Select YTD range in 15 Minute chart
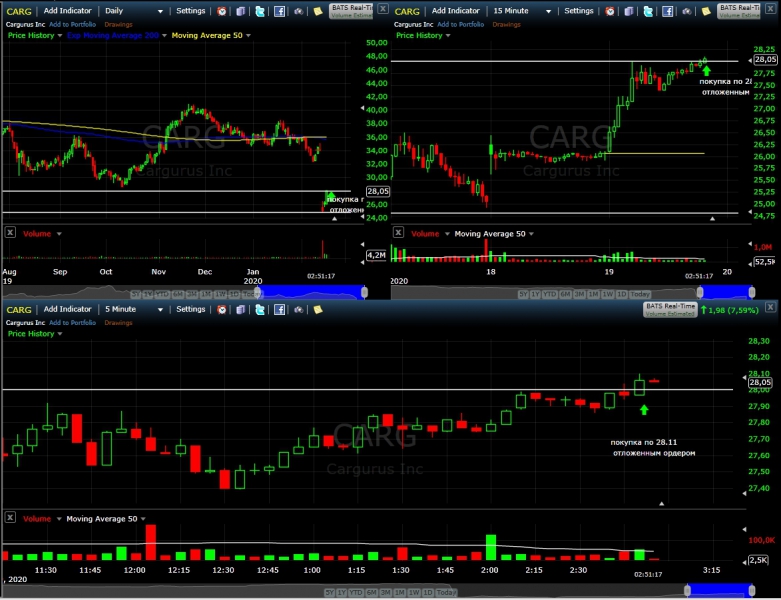 pos(549,294)
